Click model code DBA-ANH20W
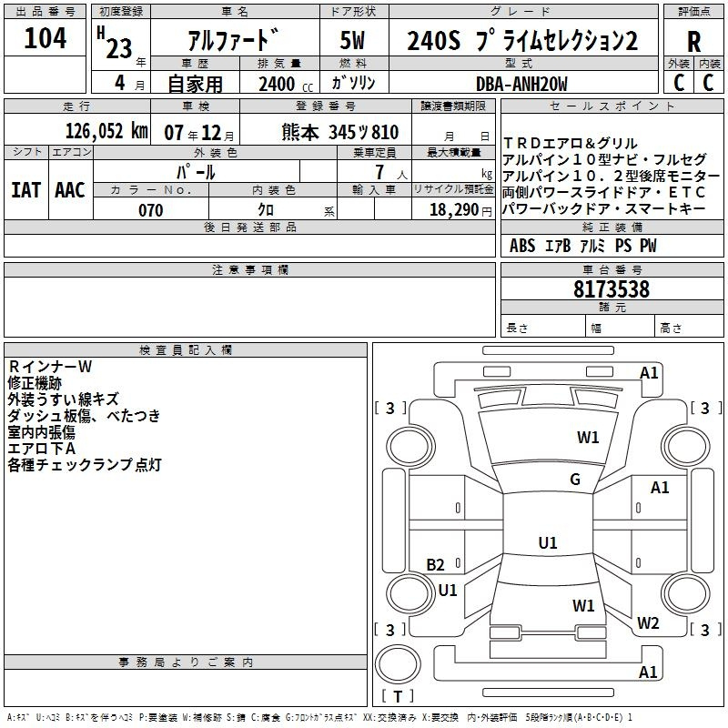 (521, 84)
